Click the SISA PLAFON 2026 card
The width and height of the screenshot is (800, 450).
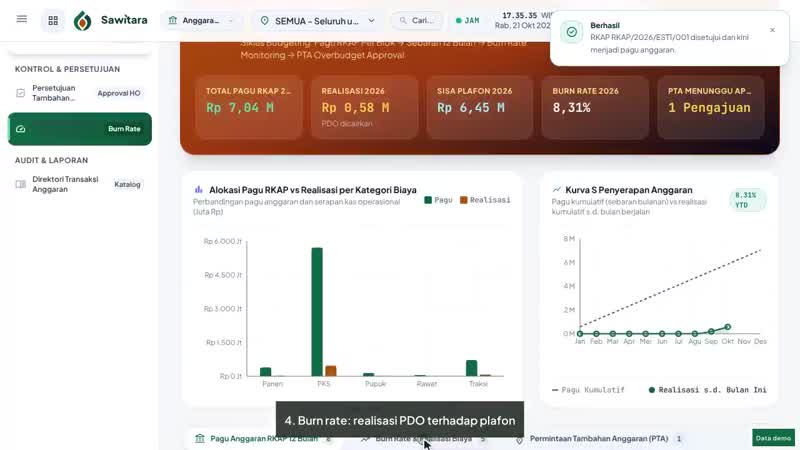pyautogui.click(x=480, y=107)
